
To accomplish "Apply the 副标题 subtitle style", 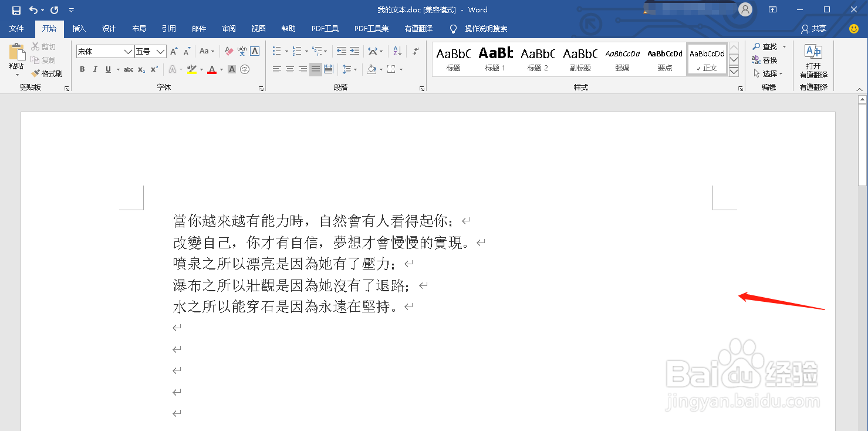I will 580,59.
